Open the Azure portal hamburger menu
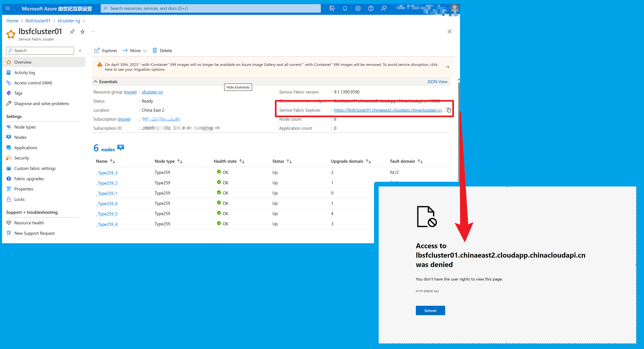This screenshot has height=349, width=644. point(8,9)
